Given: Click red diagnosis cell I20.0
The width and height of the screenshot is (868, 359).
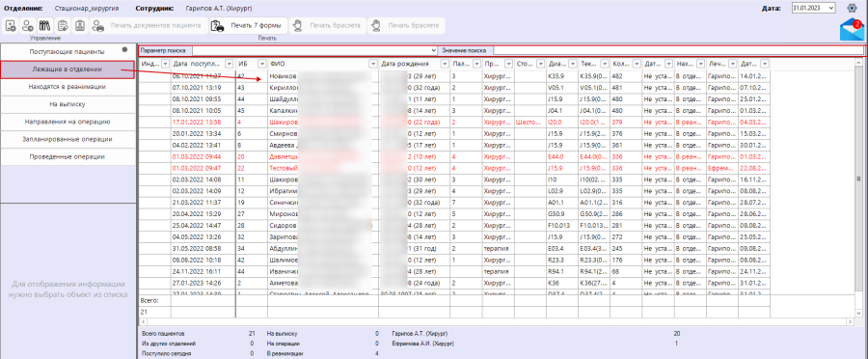Looking at the screenshot, I should 562,122.
